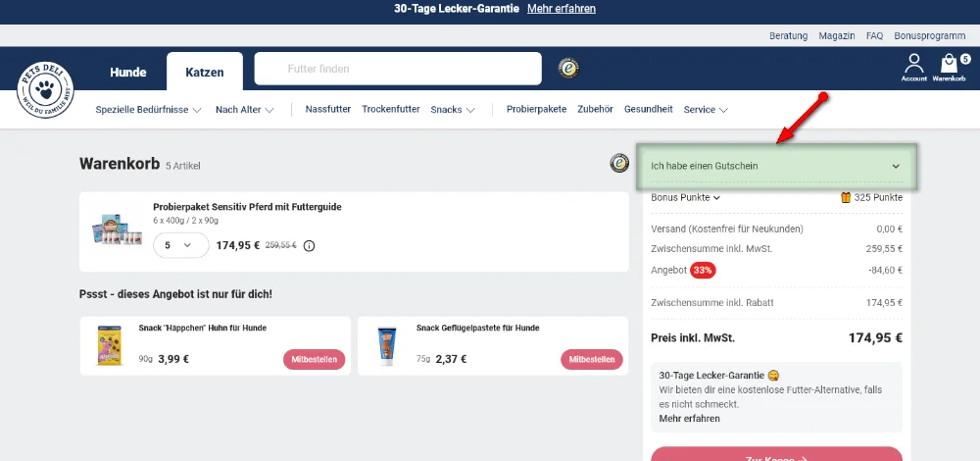
Task: Click the 'Zur Kasse' checkout button
Action: click(x=777, y=454)
